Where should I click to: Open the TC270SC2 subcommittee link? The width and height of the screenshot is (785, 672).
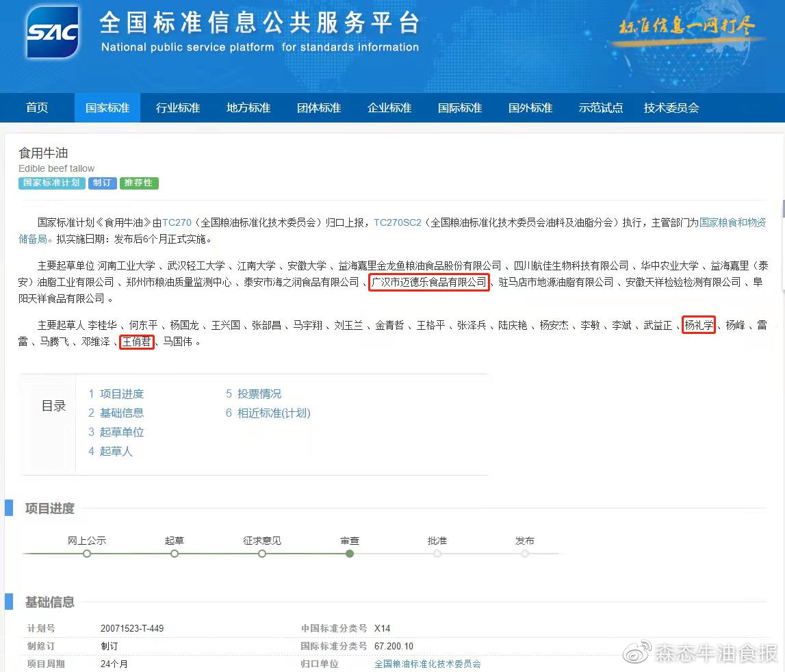tap(398, 222)
